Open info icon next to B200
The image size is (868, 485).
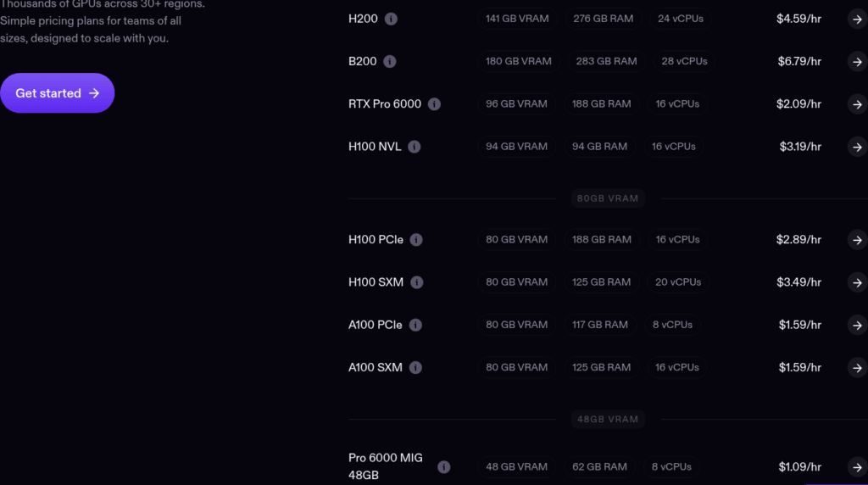[x=390, y=61]
